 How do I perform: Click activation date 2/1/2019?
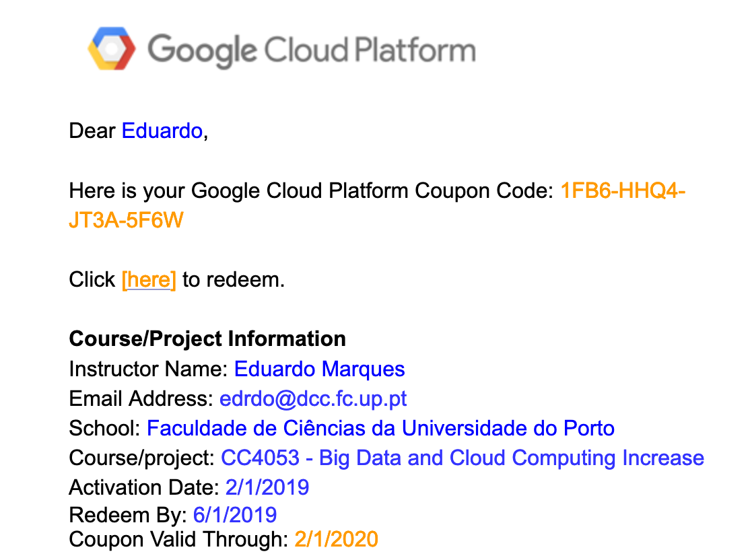267,487
